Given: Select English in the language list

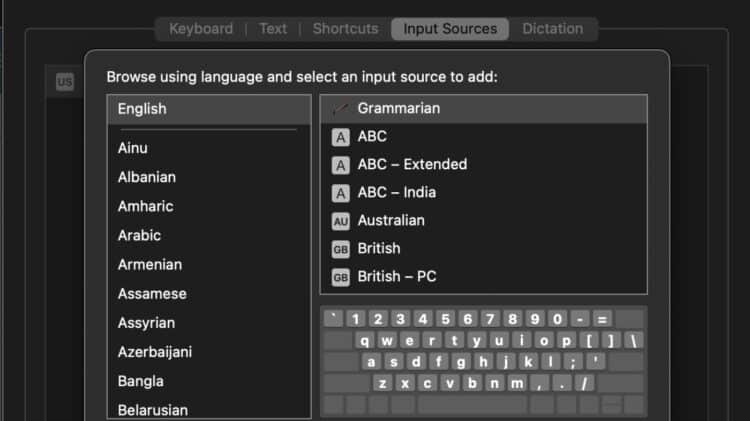Looking at the screenshot, I should (x=142, y=109).
